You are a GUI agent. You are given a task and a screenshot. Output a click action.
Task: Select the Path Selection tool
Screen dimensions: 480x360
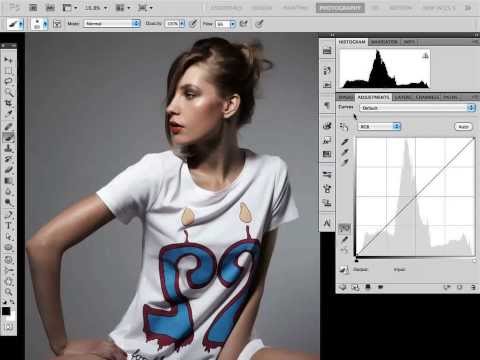(8, 237)
